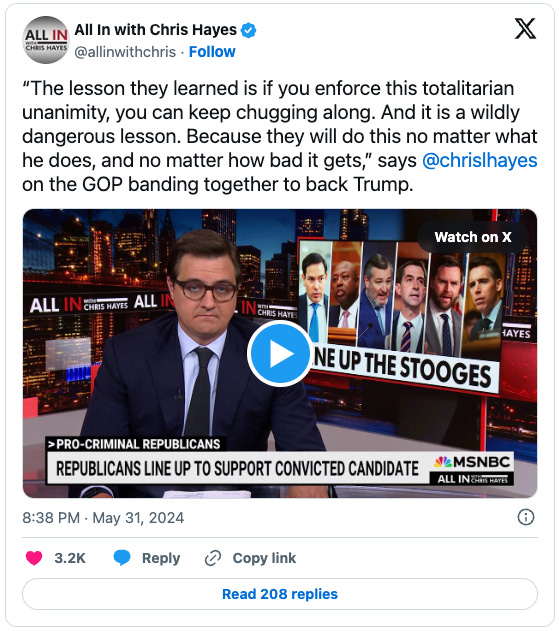Click the Follow link

pyautogui.click(x=212, y=52)
